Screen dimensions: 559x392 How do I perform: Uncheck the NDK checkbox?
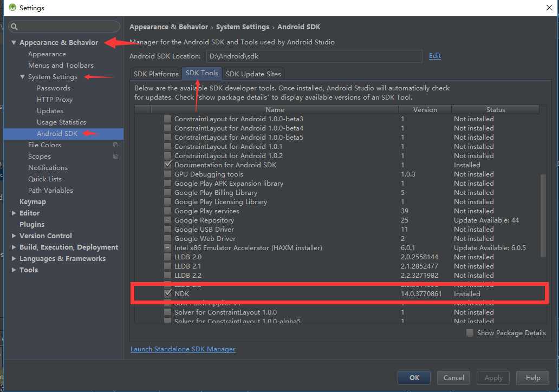click(x=167, y=293)
